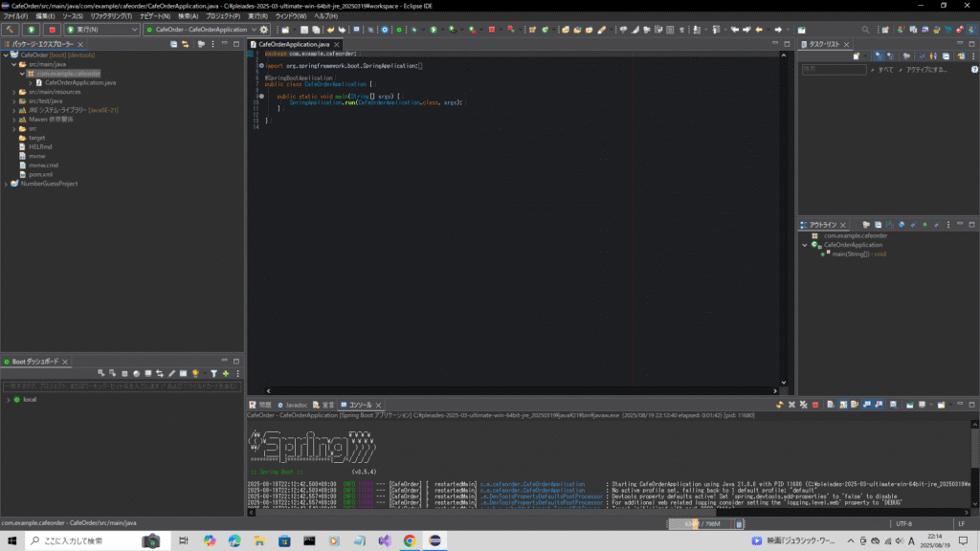Collapse the src/main/java folder

point(14,64)
